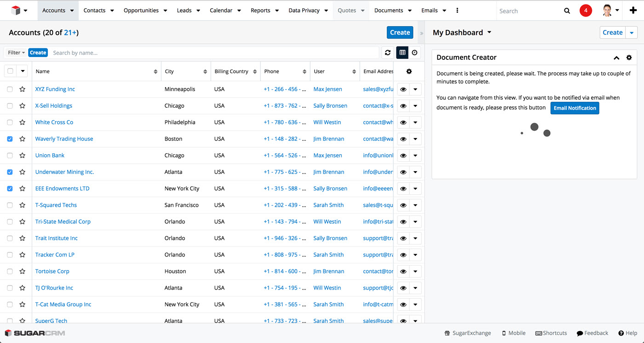Open list column settings gear
Screen dimensions: 644x343
point(409,71)
